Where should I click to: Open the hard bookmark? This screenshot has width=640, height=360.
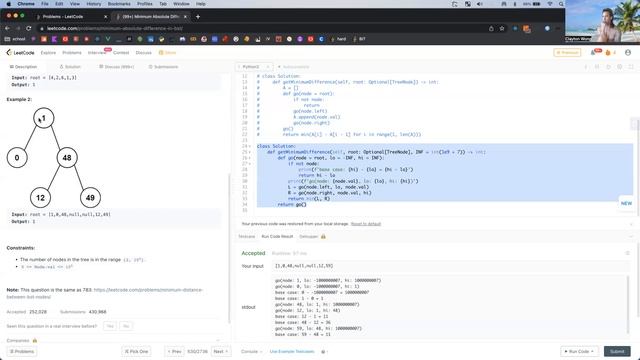click(x=339, y=39)
